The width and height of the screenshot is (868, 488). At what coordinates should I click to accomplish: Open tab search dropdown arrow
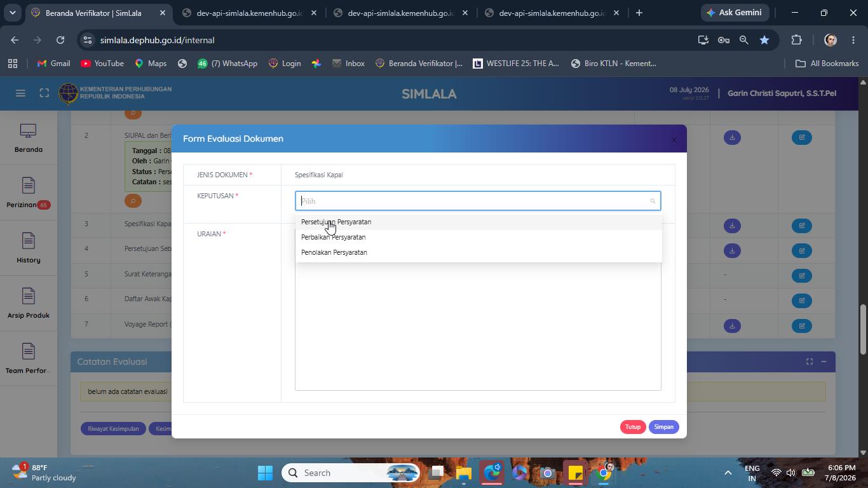click(x=12, y=13)
